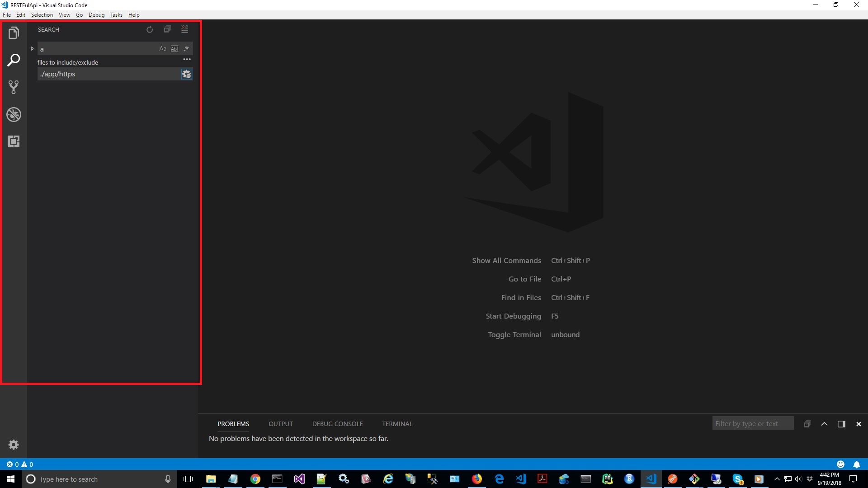868x488 pixels.
Task: Select the Search view icon
Action: pos(14,60)
